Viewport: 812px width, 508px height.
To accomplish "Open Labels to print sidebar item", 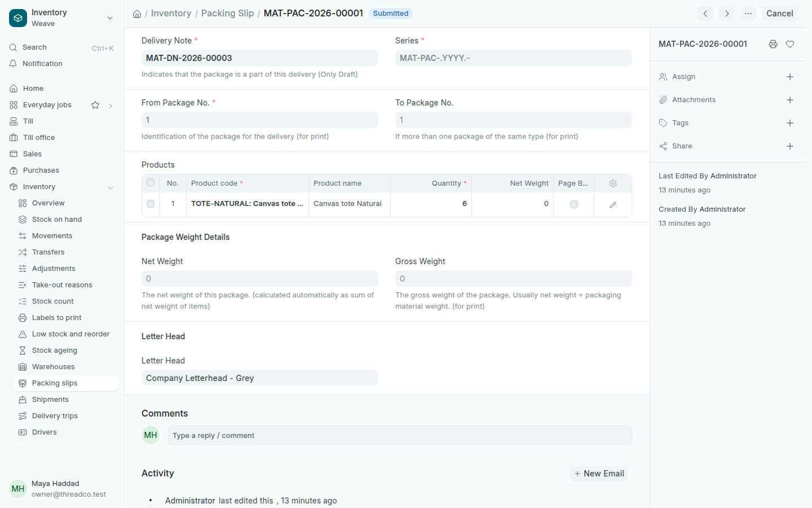I will pos(66,318).
